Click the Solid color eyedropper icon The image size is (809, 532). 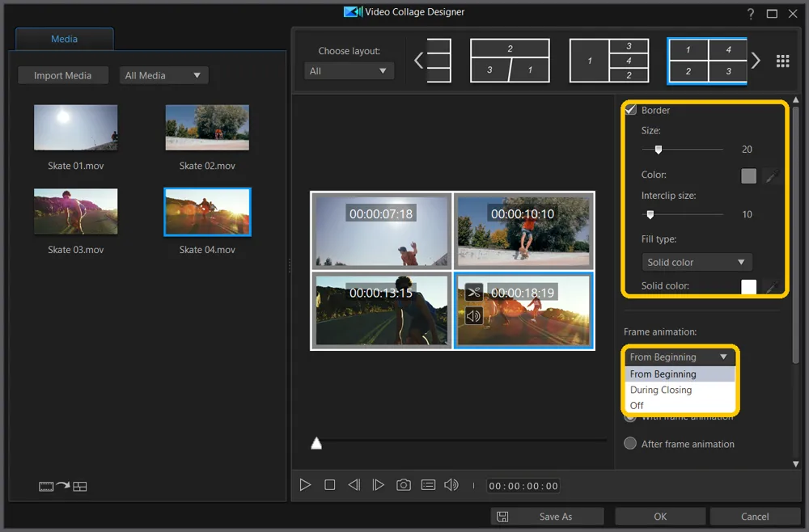click(773, 287)
